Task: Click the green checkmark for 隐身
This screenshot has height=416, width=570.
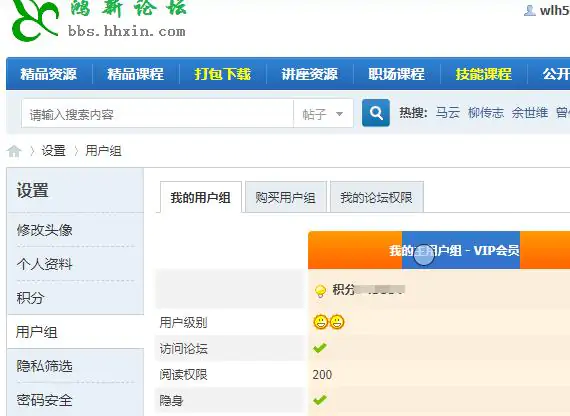Action: coord(320,400)
